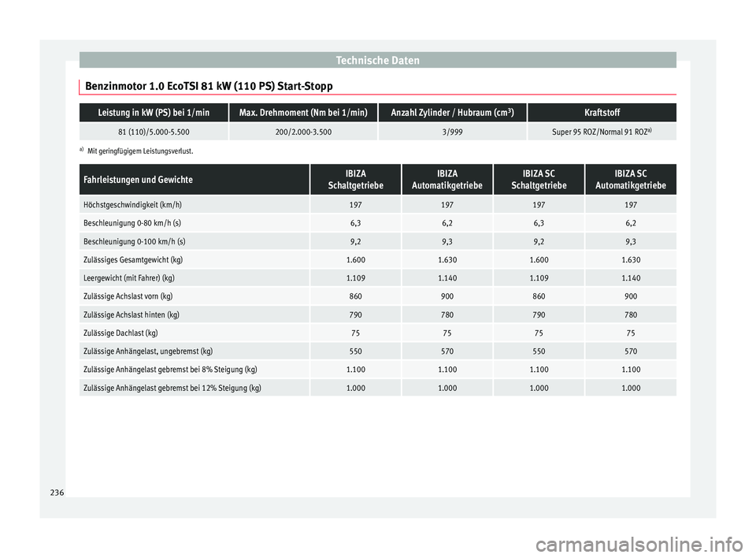Select heading 'Benzinmotor 1.0 EcoTSI 81 kW (110 PS) Start-Stopp'
Screen dimensions: 756x558
coord(209,87)
